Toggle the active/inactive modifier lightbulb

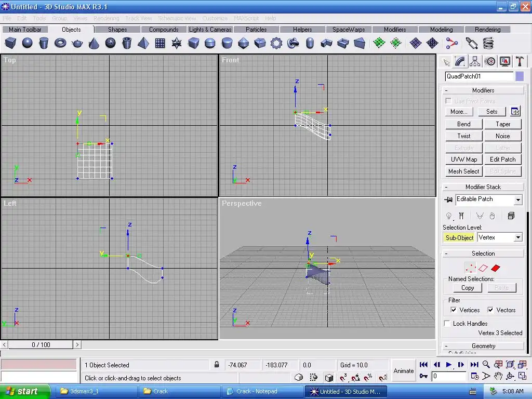[449, 216]
